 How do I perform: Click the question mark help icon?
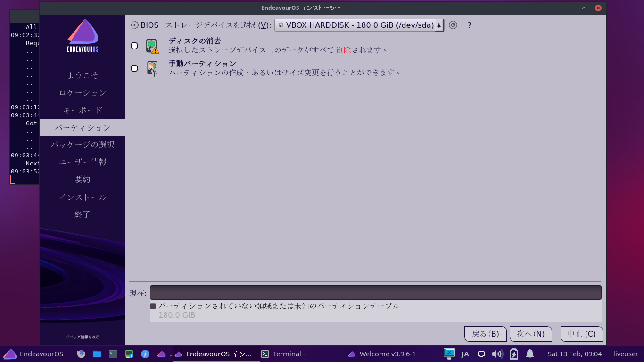469,25
